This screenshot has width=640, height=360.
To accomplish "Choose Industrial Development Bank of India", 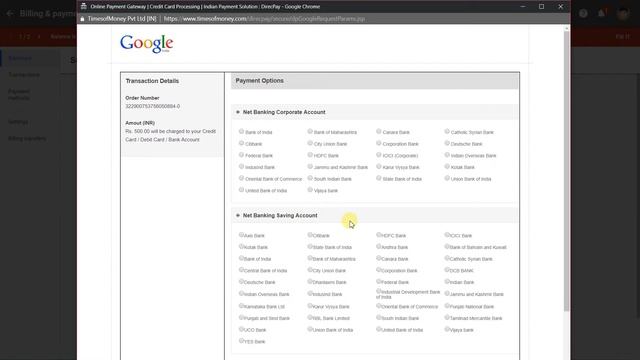I will 378,291.
